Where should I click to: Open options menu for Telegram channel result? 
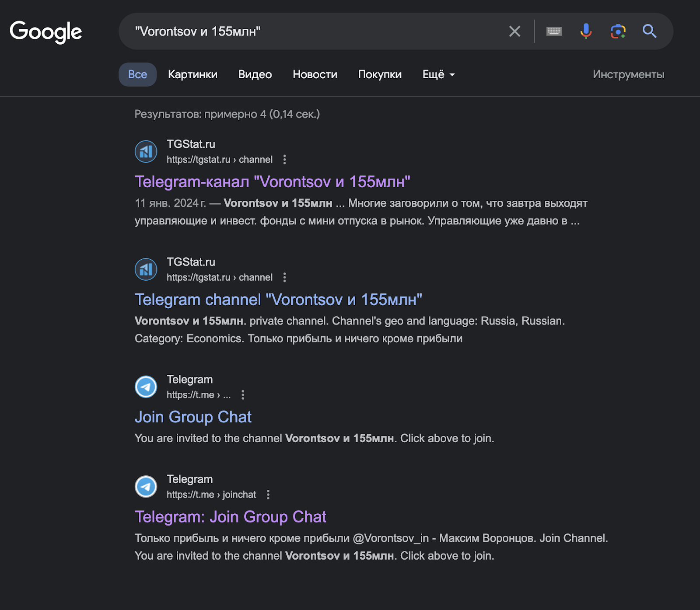tap(284, 277)
